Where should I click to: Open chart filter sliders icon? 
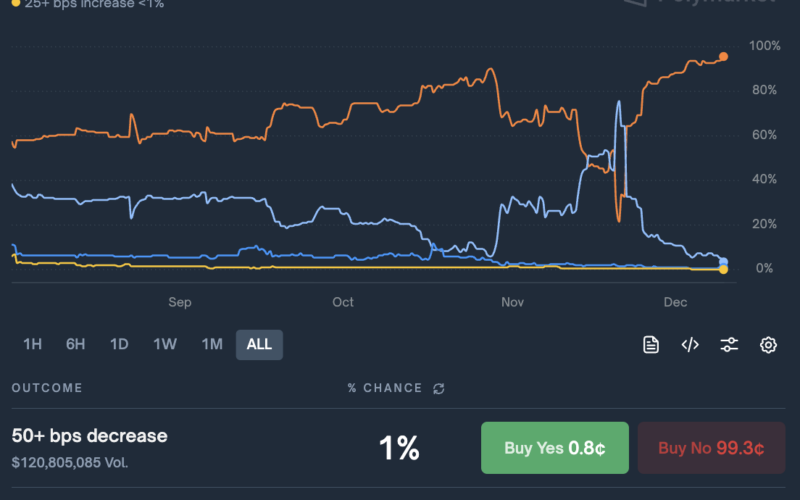pyautogui.click(x=729, y=345)
